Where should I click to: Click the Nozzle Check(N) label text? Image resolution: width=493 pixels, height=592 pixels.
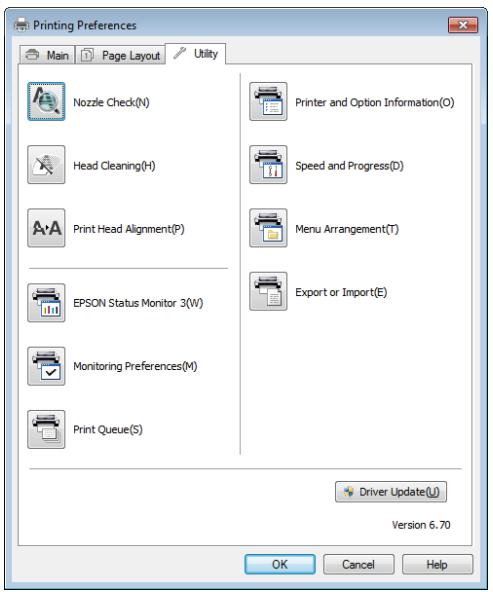(111, 102)
